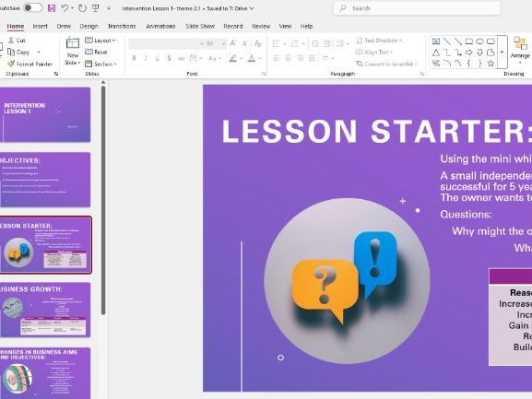Open the Align Text dropdown
The width and height of the screenshot is (532, 399).
(x=374, y=52)
